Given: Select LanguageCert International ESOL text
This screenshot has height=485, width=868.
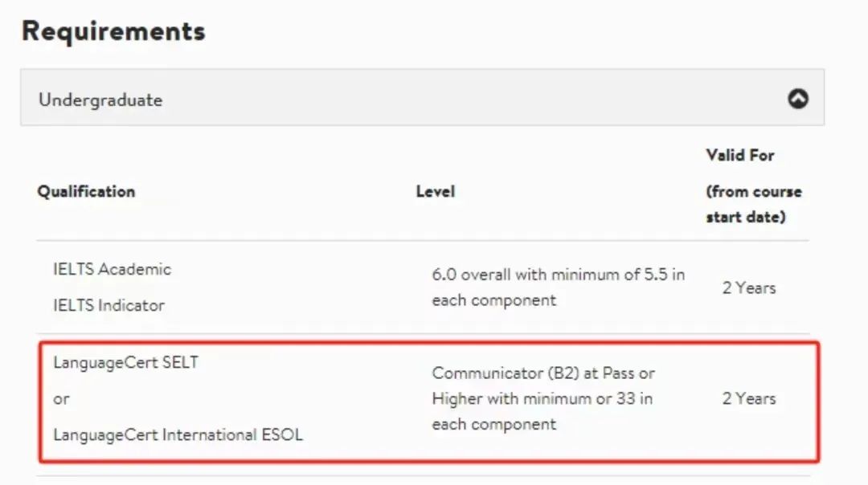Looking at the screenshot, I should 178,434.
